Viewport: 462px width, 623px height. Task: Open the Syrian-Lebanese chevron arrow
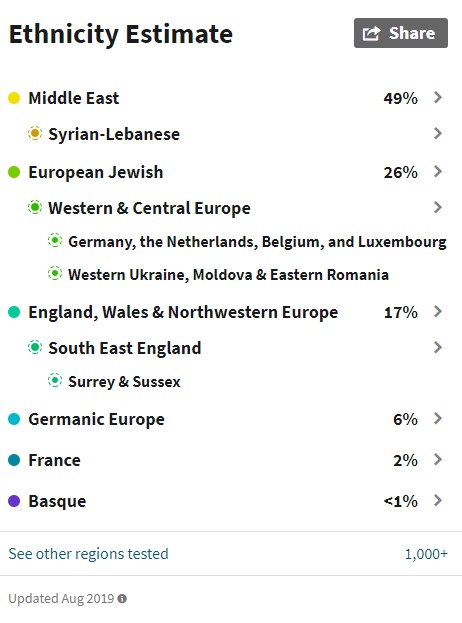(438, 133)
